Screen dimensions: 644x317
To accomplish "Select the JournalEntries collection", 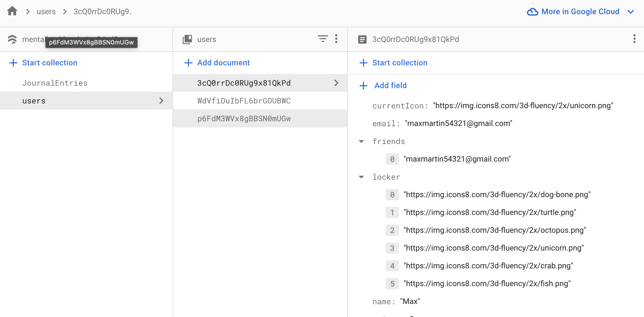I will pyautogui.click(x=55, y=83).
